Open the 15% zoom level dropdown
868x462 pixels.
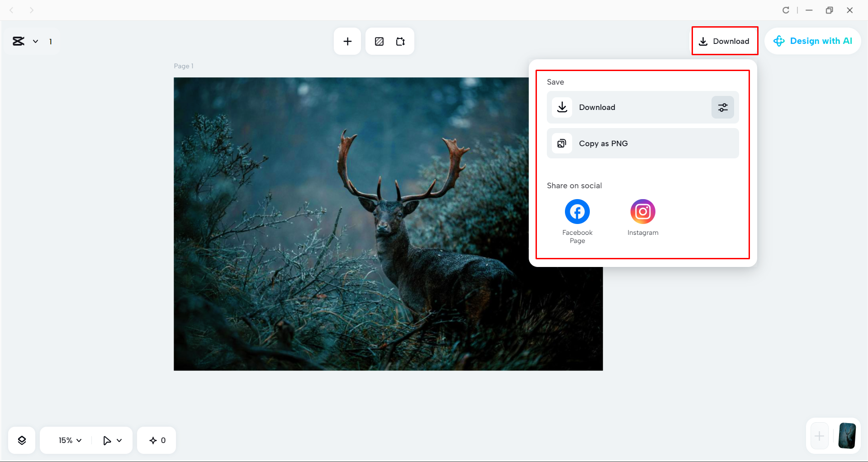click(x=68, y=439)
